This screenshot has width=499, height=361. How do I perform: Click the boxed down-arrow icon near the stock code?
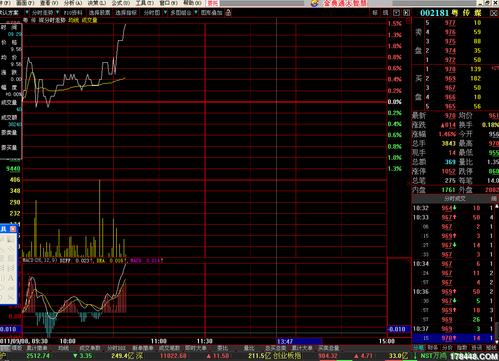396,13
